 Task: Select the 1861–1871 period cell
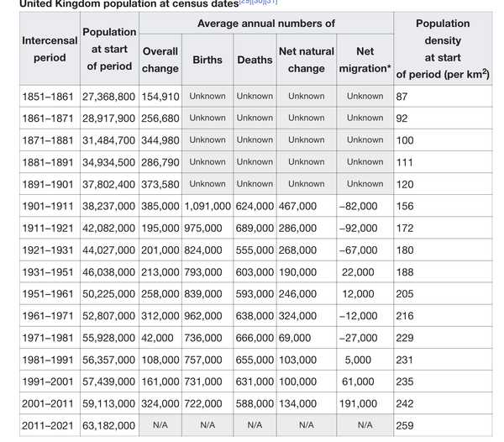tap(50, 118)
